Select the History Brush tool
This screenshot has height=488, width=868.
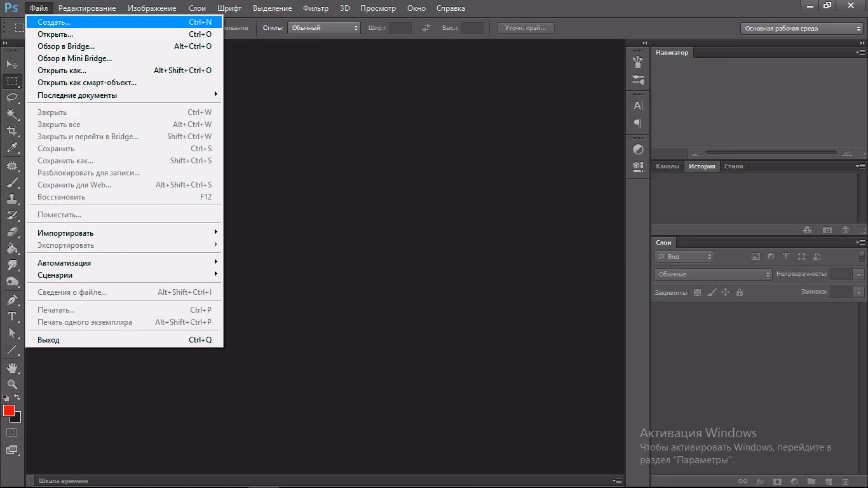(12, 215)
